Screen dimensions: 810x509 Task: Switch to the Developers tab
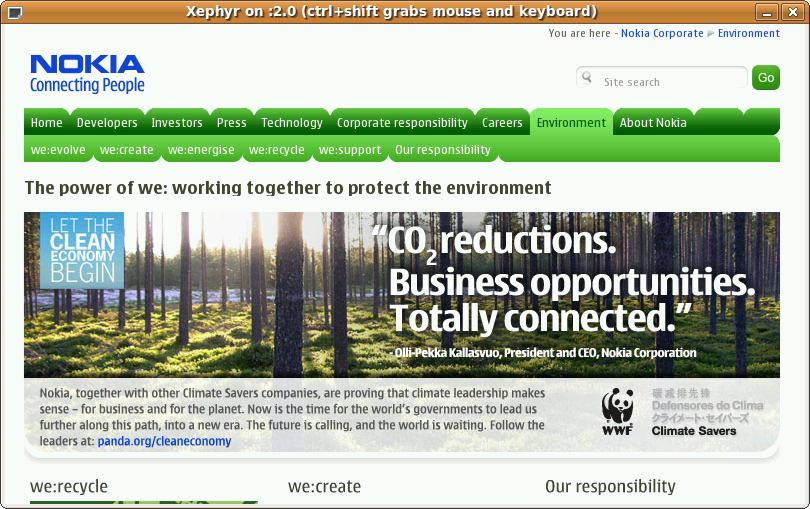[x=107, y=123]
